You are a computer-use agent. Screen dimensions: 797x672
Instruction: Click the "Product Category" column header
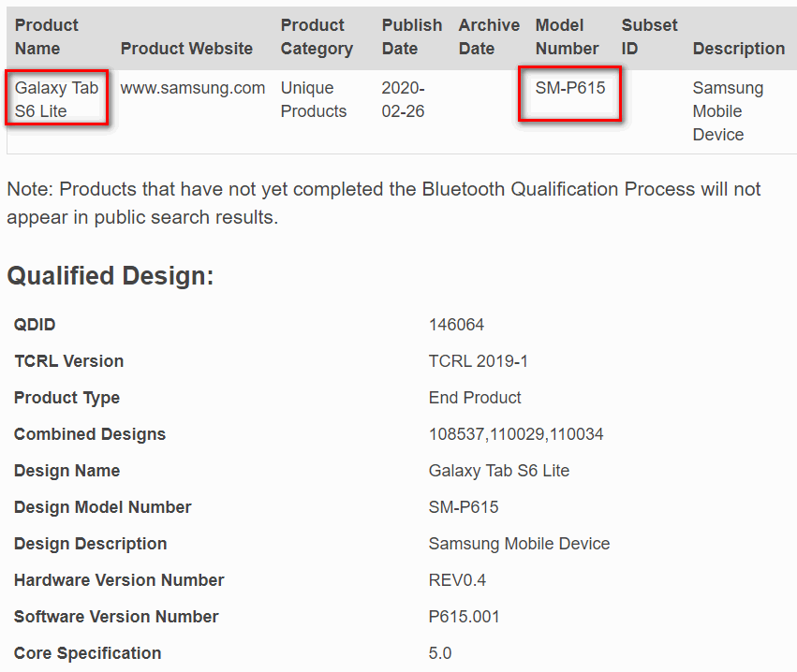317,37
